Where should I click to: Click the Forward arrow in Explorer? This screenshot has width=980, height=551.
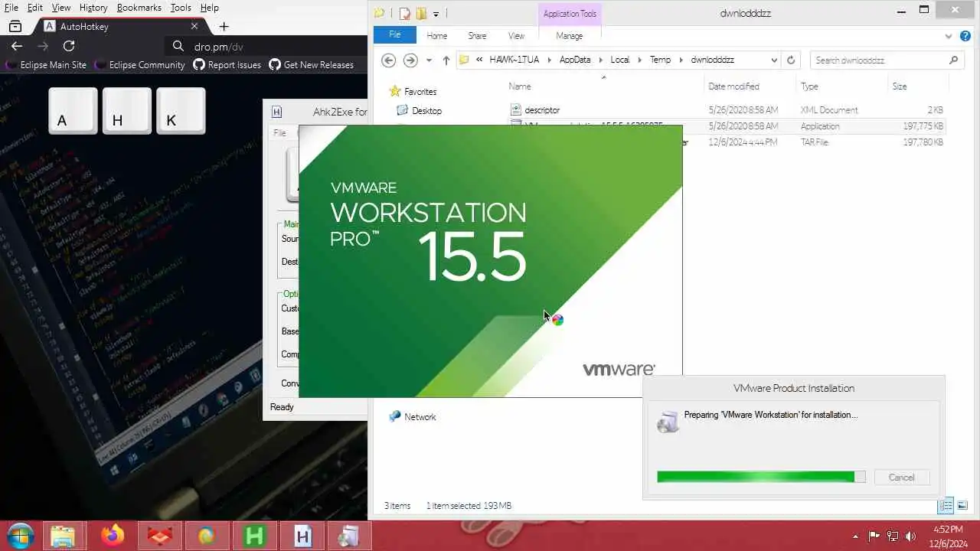pyautogui.click(x=410, y=60)
